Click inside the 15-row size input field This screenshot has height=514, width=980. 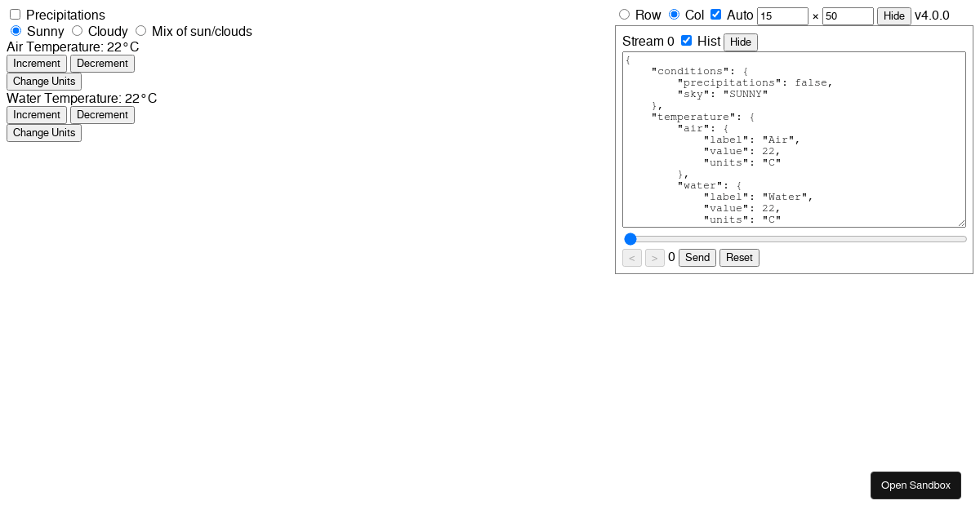coord(782,16)
